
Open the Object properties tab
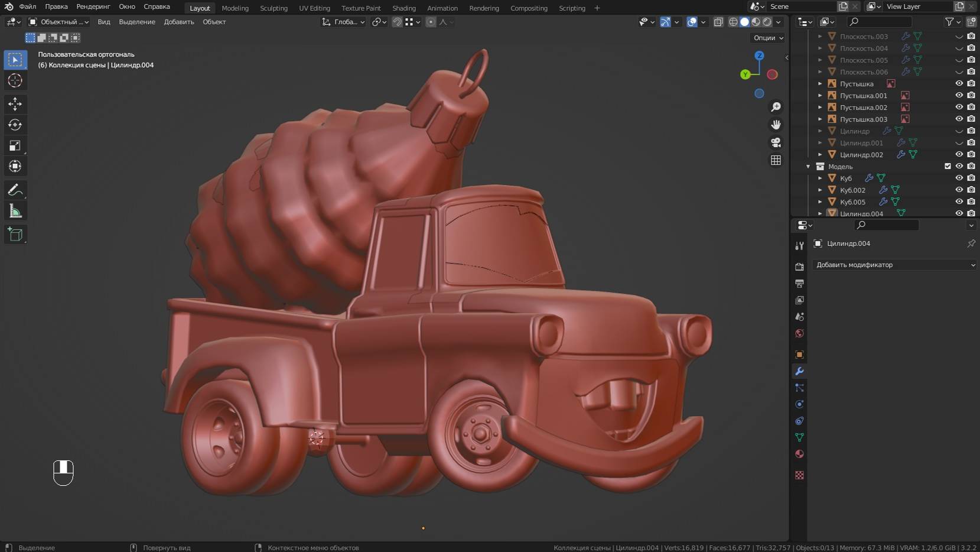pos(799,355)
